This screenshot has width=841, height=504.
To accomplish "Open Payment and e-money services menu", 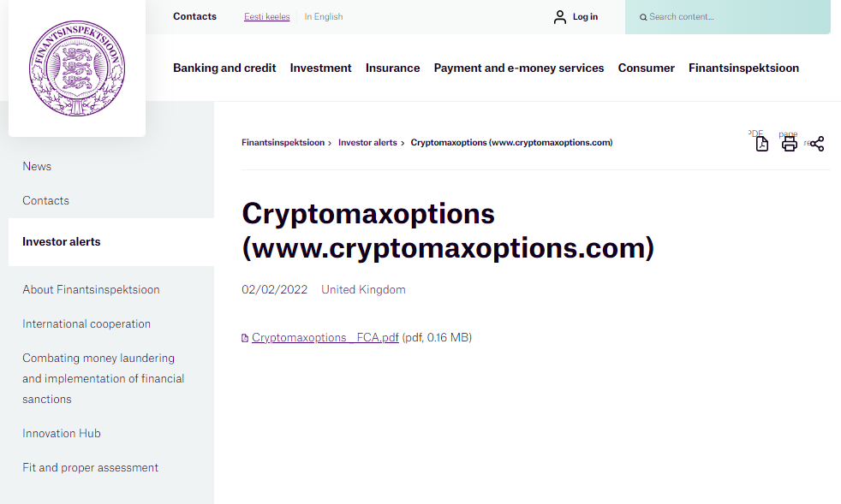I will pos(518,68).
